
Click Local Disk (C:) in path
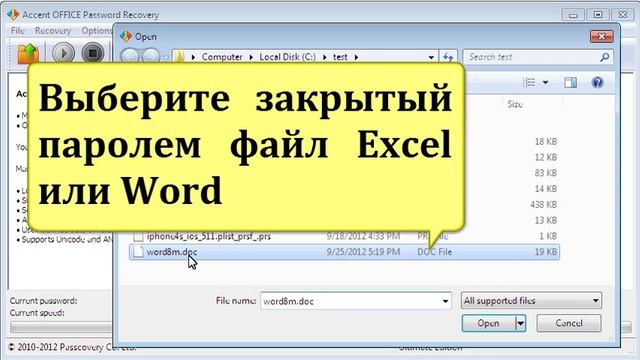click(x=287, y=57)
